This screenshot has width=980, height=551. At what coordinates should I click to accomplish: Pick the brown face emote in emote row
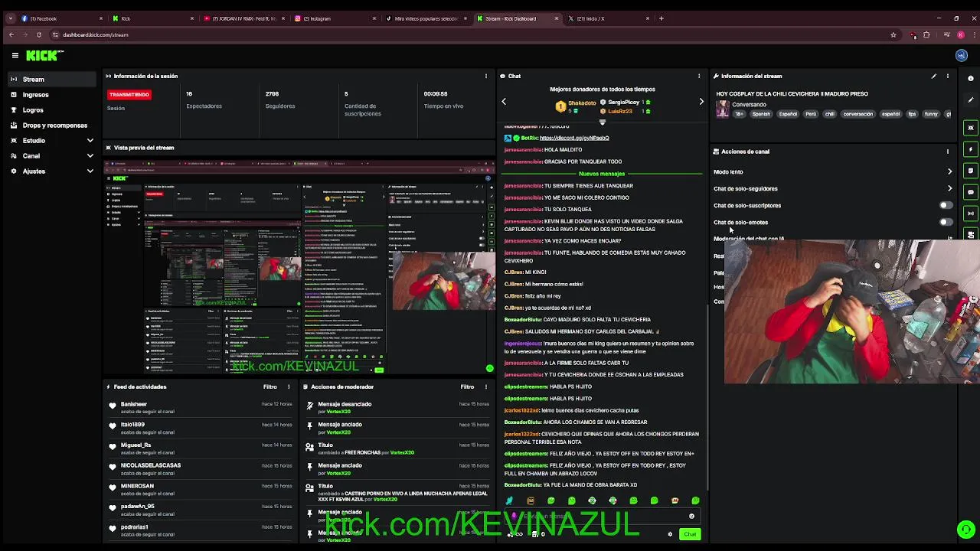(531, 500)
